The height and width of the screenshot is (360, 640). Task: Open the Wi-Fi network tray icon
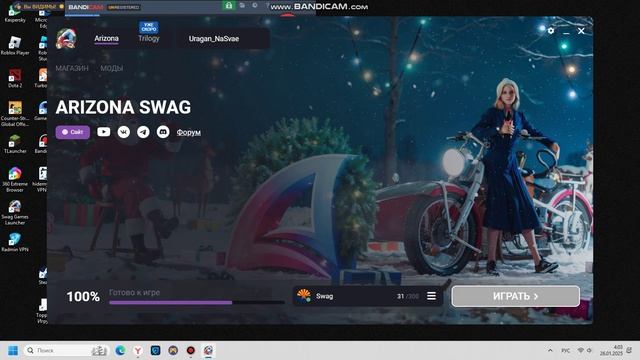pos(580,351)
